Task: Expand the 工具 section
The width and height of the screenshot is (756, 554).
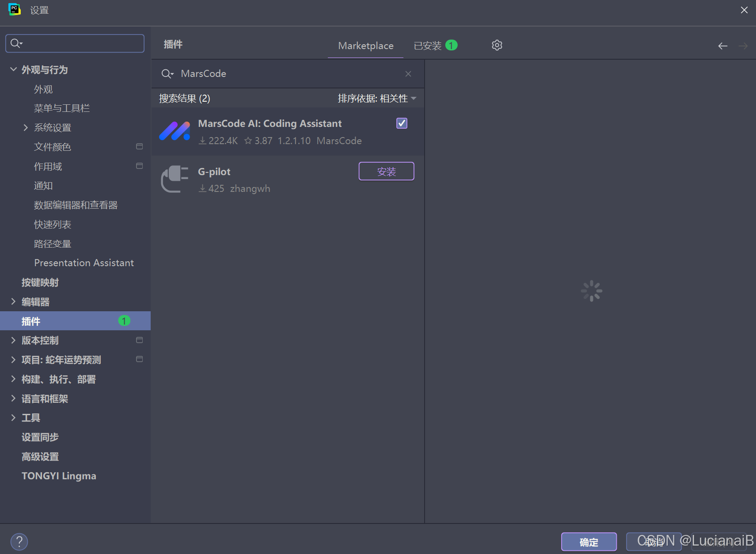Action: point(13,417)
